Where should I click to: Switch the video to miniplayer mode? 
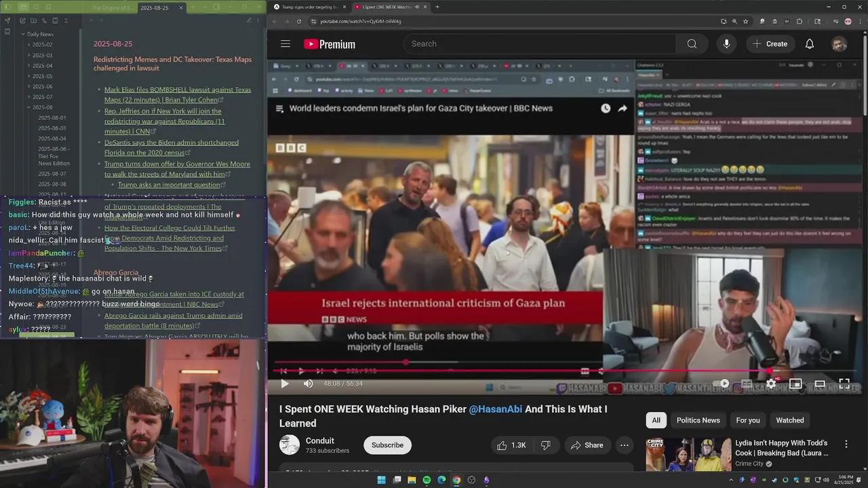click(x=795, y=384)
